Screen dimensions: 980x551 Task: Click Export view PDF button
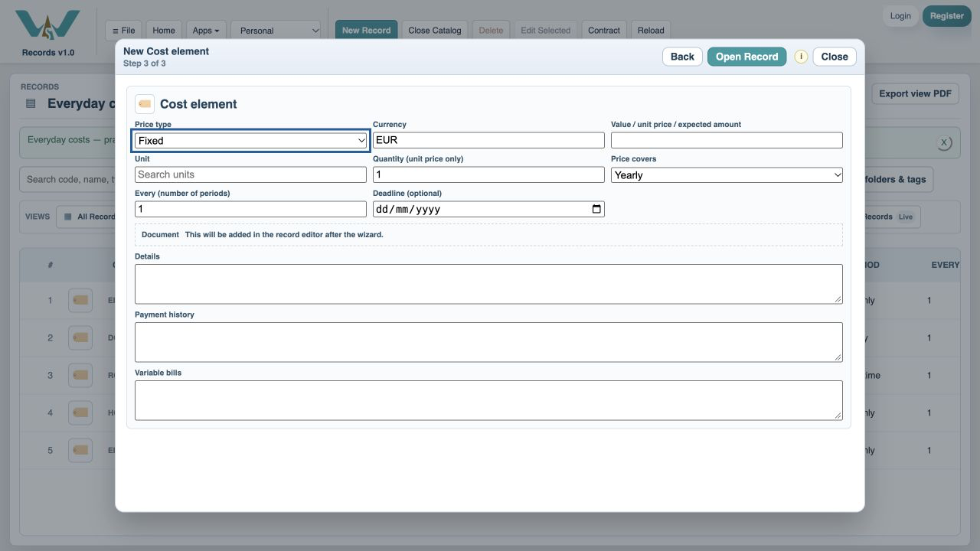pyautogui.click(x=915, y=93)
